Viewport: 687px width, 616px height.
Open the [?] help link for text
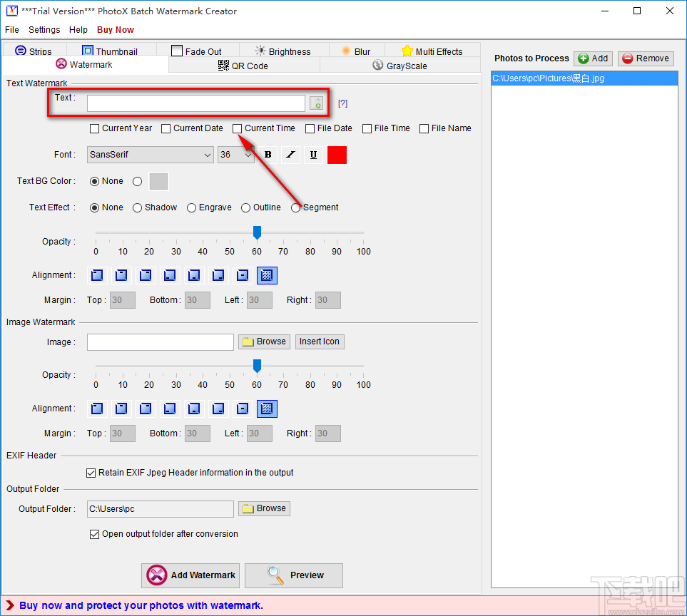pyautogui.click(x=342, y=103)
